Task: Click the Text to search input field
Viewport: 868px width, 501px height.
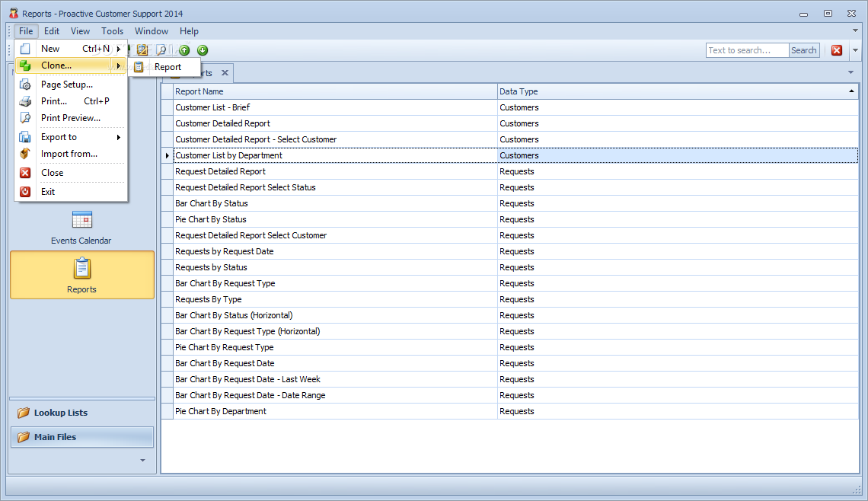Action: point(748,50)
